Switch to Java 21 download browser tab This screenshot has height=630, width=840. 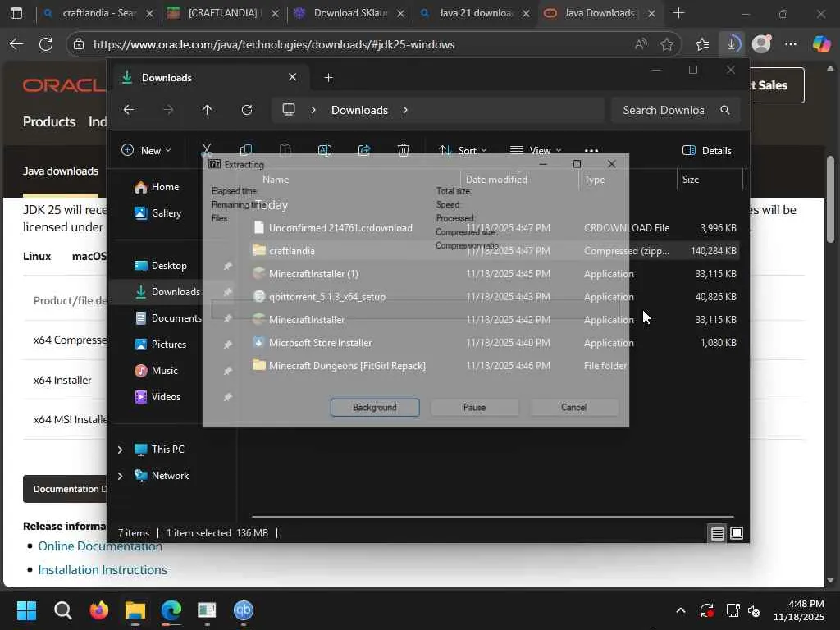[x=475, y=13]
